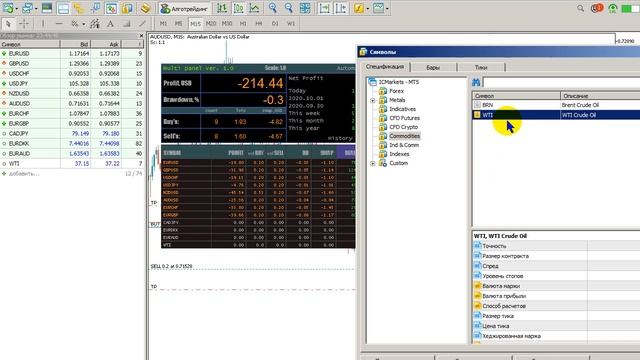The width and height of the screenshot is (640, 360).
Task: Open the templates dropdown arrow
Action: pos(387,8)
